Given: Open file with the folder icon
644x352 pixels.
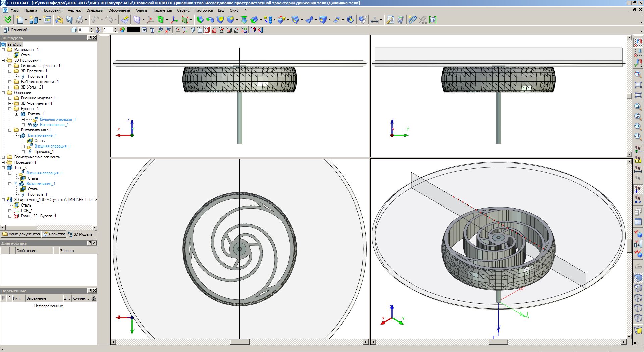Looking at the screenshot, I should [x=59, y=20].
